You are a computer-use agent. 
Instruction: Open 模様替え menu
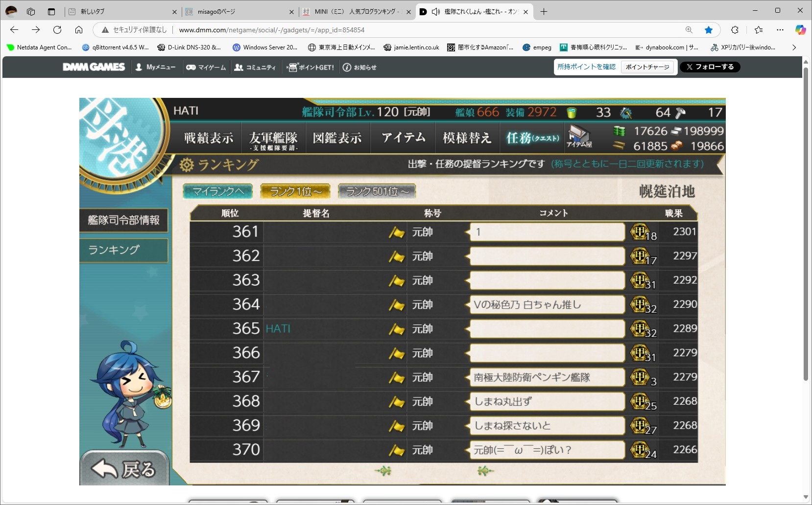[467, 138]
